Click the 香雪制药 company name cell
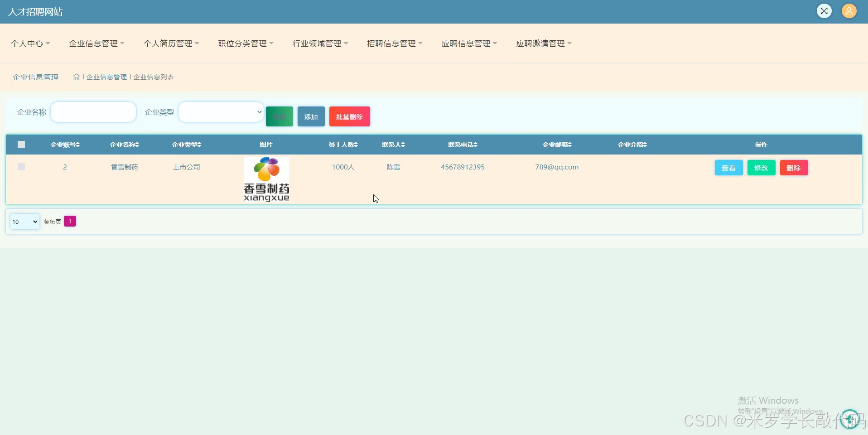The height and width of the screenshot is (435, 868). coord(124,167)
